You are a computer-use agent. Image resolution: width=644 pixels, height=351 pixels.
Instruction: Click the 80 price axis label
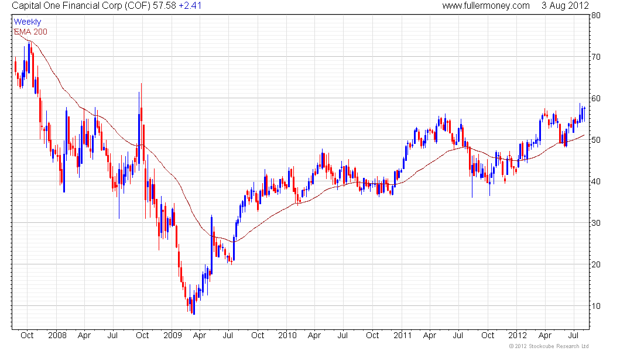tap(595, 16)
